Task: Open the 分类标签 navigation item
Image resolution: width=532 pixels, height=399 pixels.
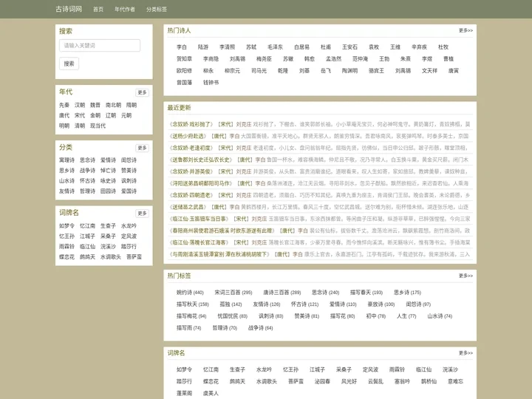Action: click(157, 10)
